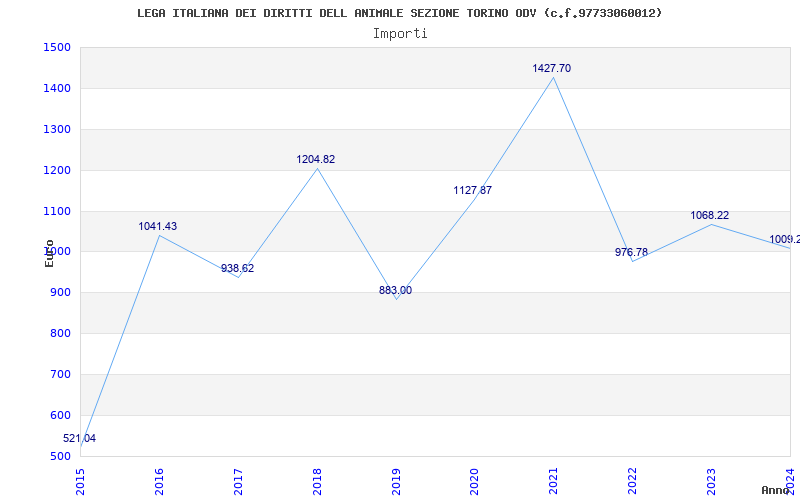800x500 pixels.
Task: Select the 1068.22 data label
Action: (710, 215)
